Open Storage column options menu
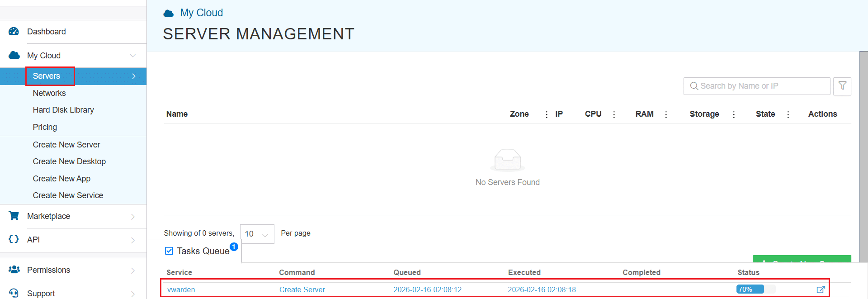This screenshot has width=868, height=299. pyautogui.click(x=734, y=114)
